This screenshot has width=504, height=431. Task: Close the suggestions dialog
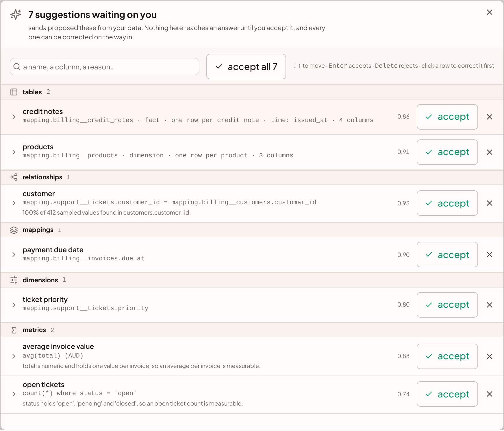click(489, 12)
